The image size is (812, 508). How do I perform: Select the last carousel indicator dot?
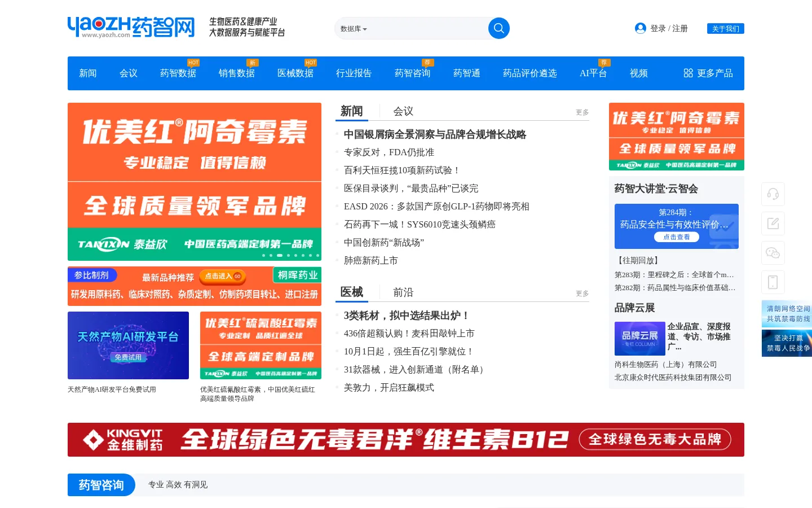pos(317,256)
